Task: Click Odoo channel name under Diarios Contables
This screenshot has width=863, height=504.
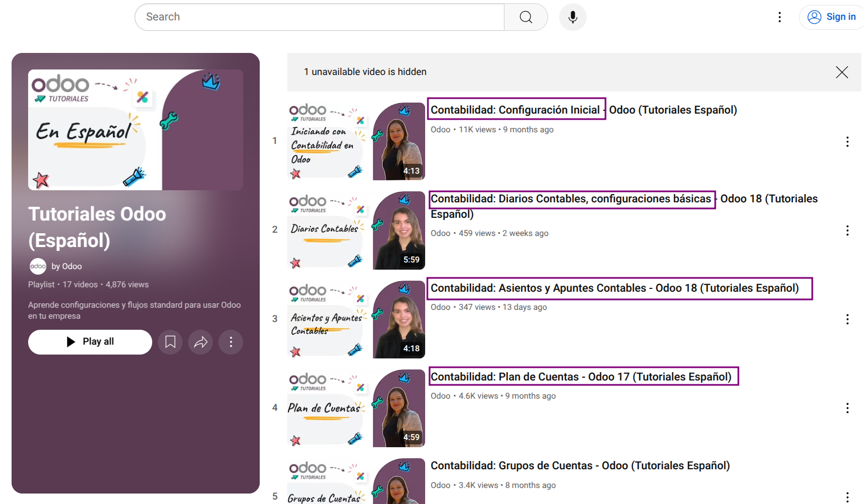Action: click(x=440, y=233)
